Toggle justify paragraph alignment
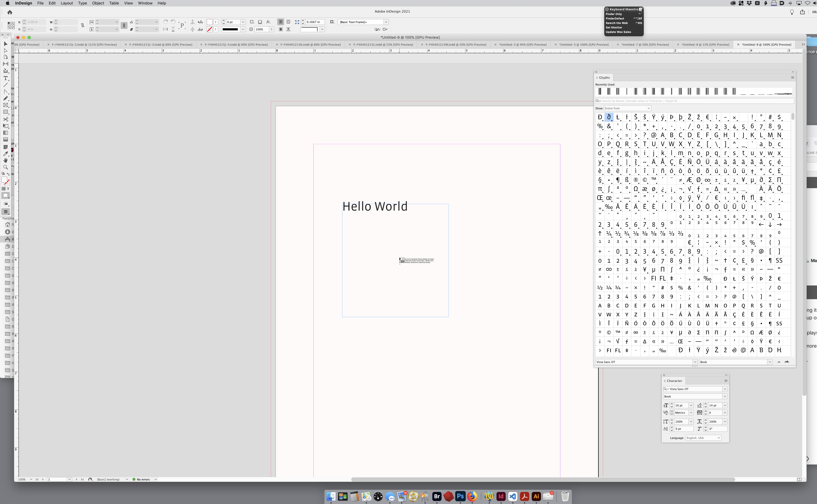Screen dimensions: 817x504 pyautogui.click(x=289, y=22)
